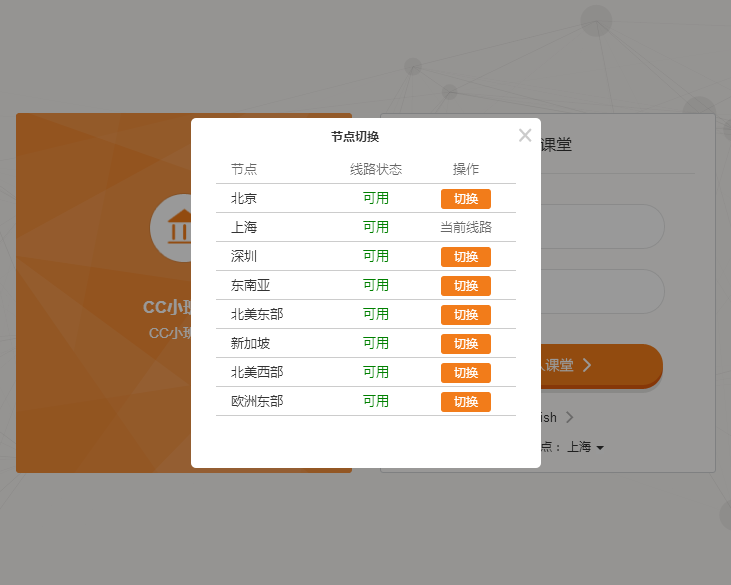The image size is (731, 585).
Task: Switch to the 北美西部 node
Action: (x=465, y=373)
